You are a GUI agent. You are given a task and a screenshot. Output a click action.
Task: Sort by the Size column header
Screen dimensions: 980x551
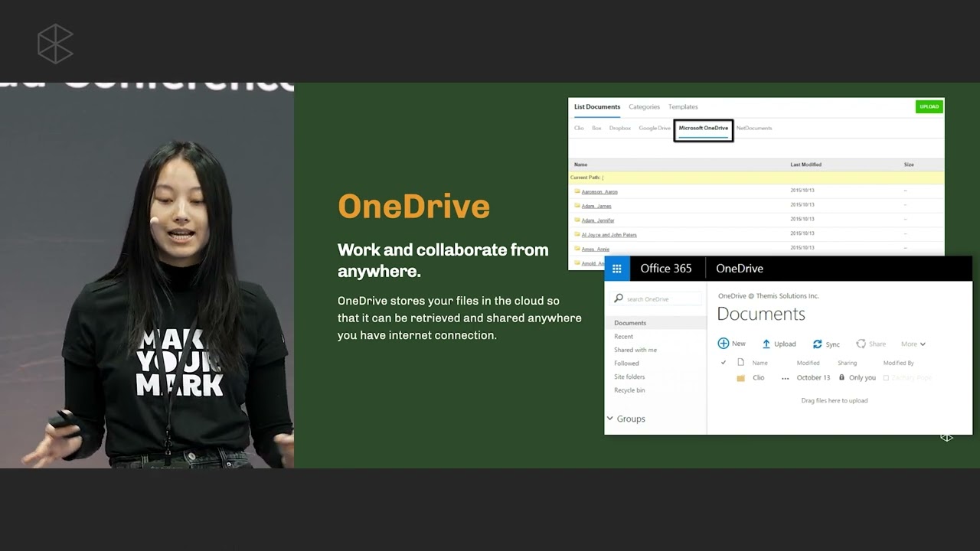pyautogui.click(x=909, y=165)
